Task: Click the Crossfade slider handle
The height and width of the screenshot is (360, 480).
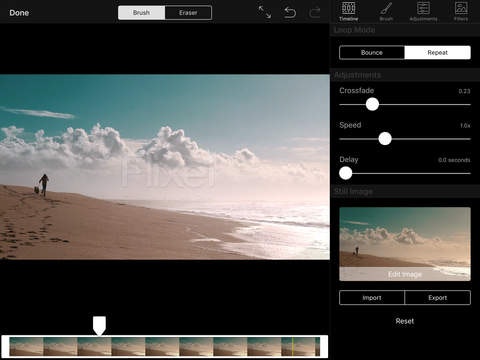Action: (x=372, y=104)
